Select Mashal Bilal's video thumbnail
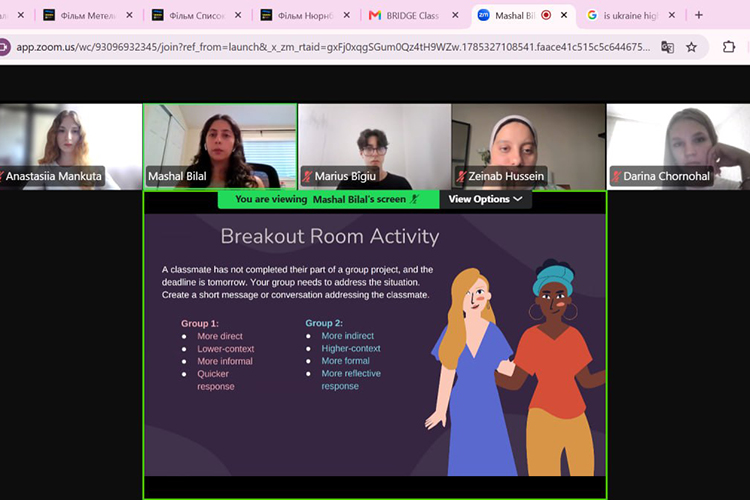This screenshot has height=500, width=750. coord(220,146)
